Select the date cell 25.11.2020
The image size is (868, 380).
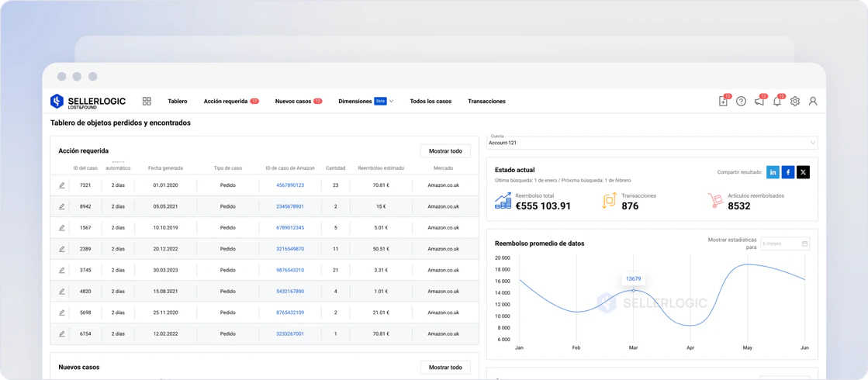(x=165, y=313)
